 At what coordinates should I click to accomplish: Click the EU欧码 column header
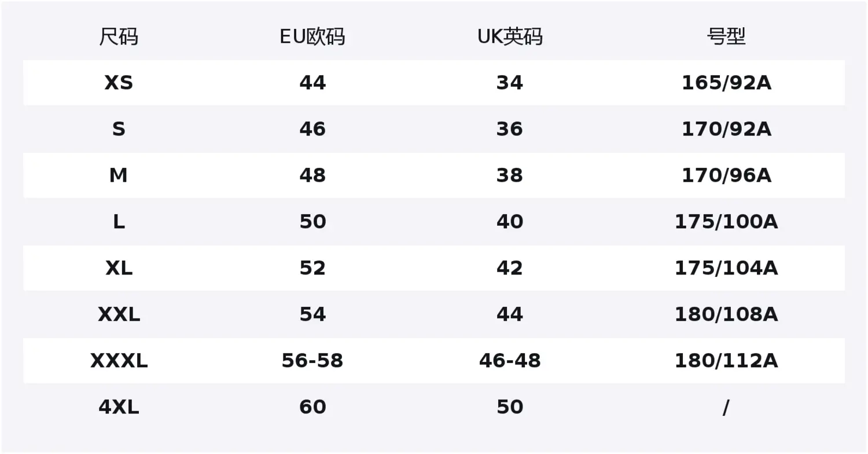tap(312, 36)
